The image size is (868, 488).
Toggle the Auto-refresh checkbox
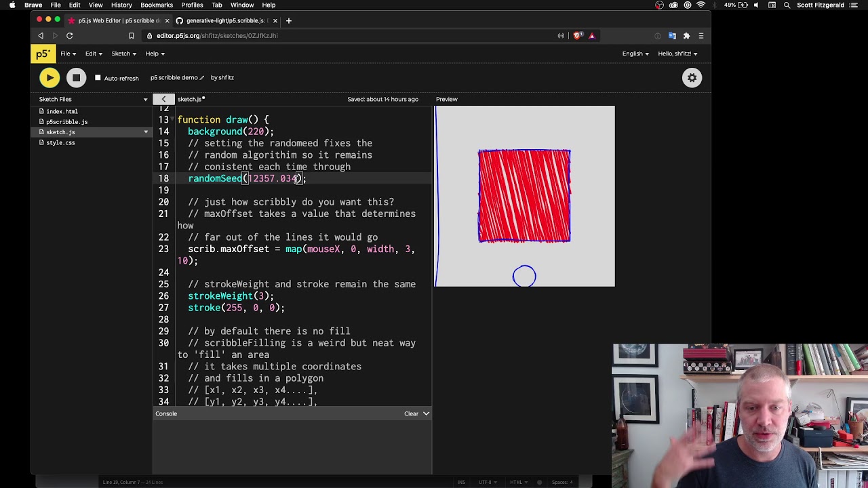click(98, 78)
